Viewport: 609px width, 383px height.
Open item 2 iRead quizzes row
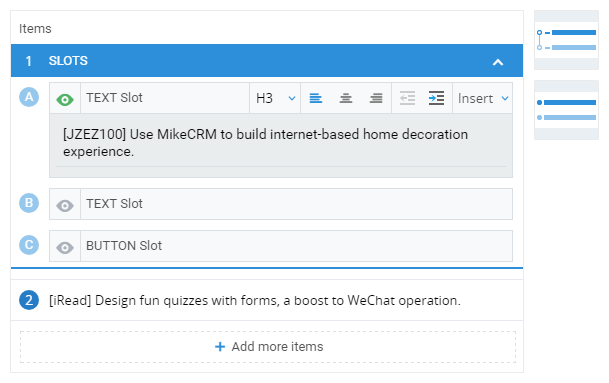point(267,300)
